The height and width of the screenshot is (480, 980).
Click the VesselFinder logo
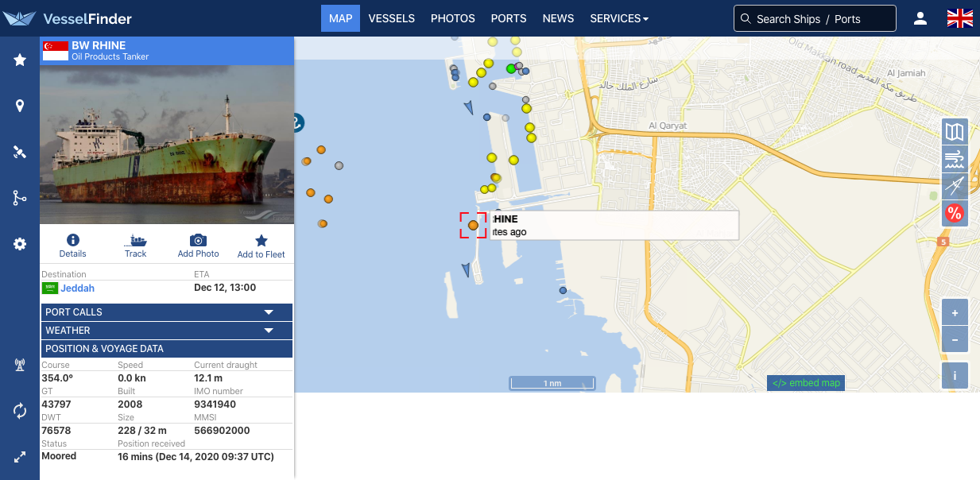tap(68, 18)
